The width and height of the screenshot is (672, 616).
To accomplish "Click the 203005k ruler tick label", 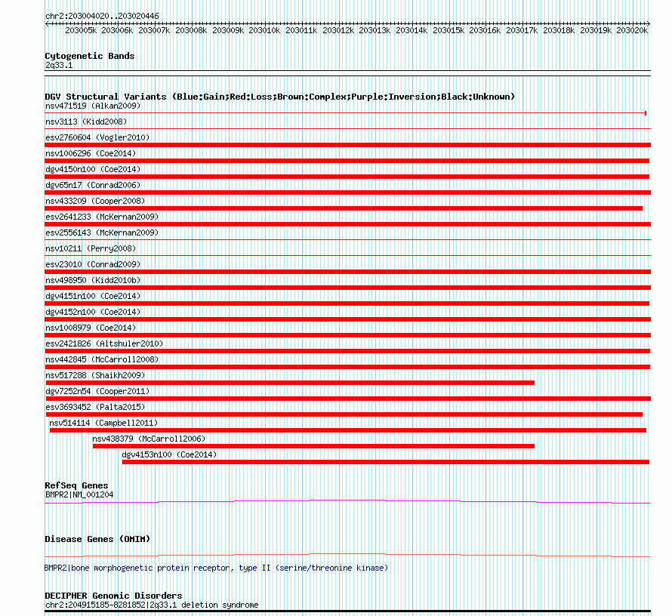I will point(81,30).
